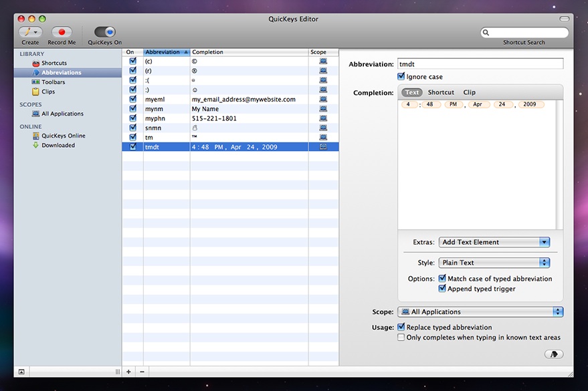Image resolution: width=588 pixels, height=391 pixels.
Task: Start recording with Record Me button
Action: 62,32
